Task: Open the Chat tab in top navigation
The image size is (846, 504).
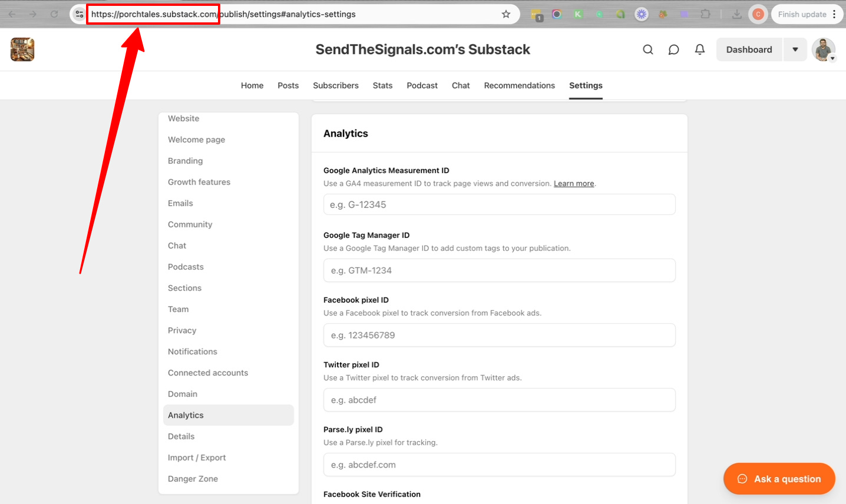Action: [461, 85]
